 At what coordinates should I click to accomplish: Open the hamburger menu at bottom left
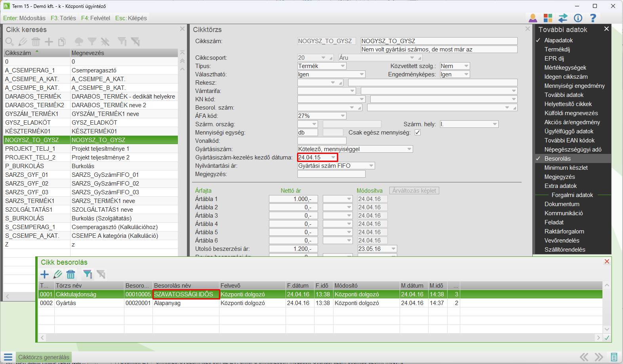(x=8, y=357)
